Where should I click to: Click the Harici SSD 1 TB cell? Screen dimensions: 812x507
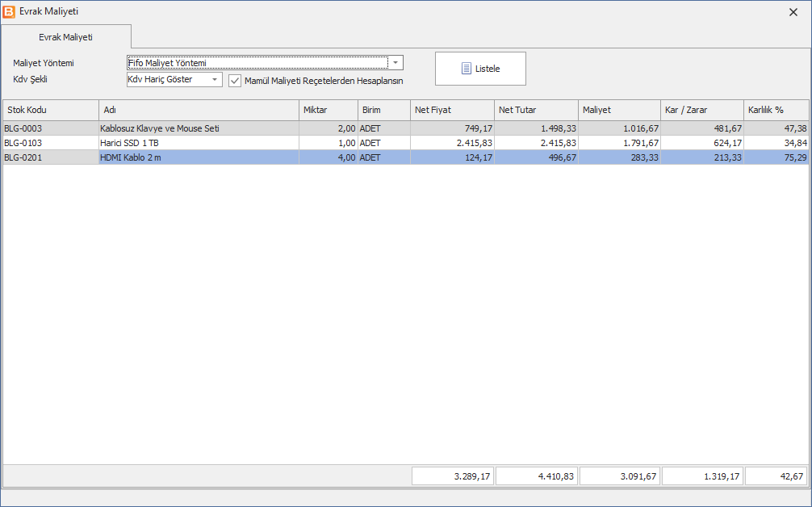tap(199, 143)
